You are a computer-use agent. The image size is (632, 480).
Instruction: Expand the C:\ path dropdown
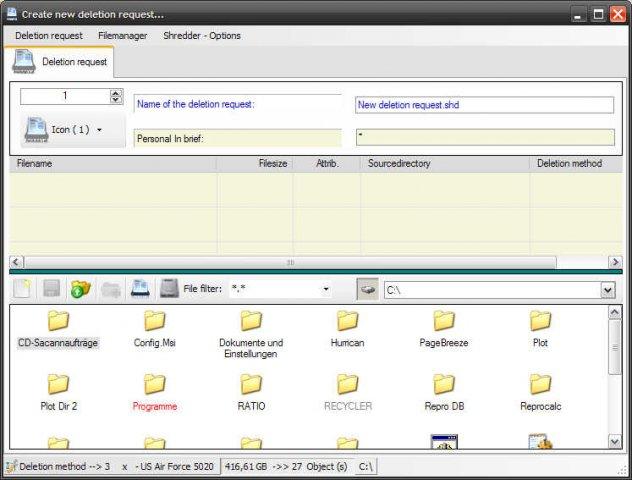[x=608, y=290]
